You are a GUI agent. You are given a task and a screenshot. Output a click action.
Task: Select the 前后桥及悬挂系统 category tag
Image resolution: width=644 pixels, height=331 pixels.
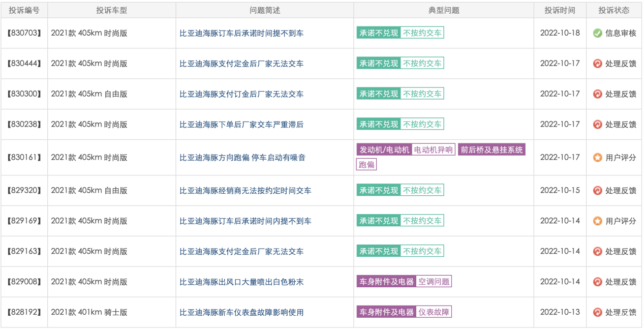click(491, 150)
